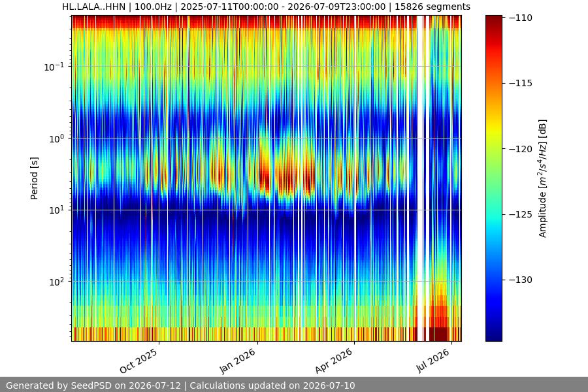Click the 10⁻¹ period tick label
The image size is (588, 392).
(54, 67)
